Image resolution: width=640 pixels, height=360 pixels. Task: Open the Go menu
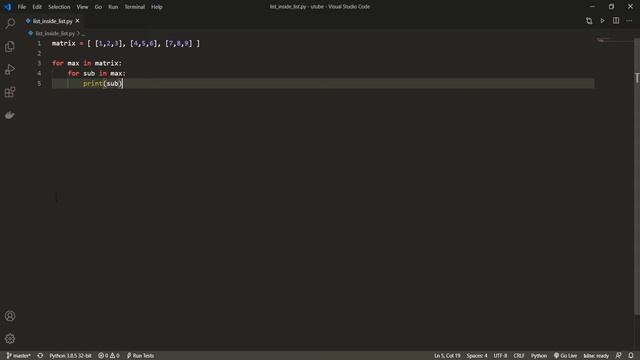98,7
